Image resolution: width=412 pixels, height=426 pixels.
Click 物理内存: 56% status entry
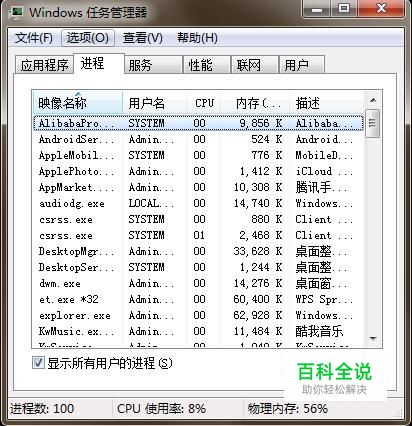pyautogui.click(x=288, y=409)
